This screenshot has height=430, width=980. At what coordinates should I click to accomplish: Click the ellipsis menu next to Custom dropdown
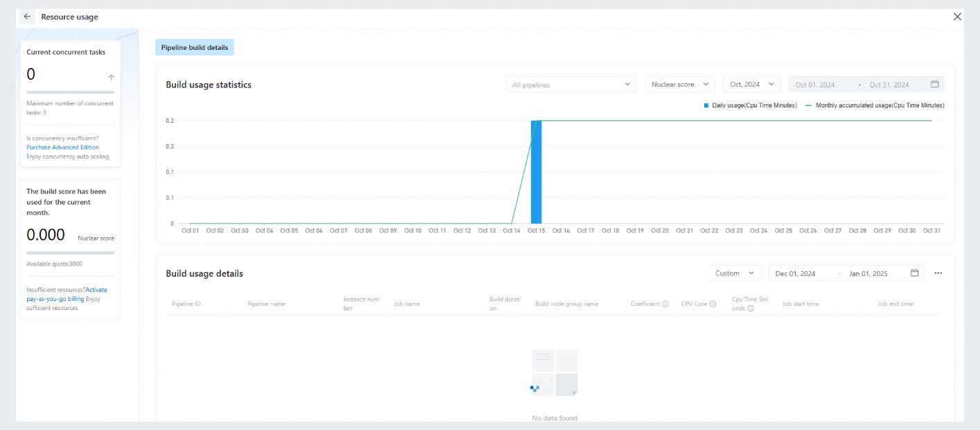click(938, 273)
